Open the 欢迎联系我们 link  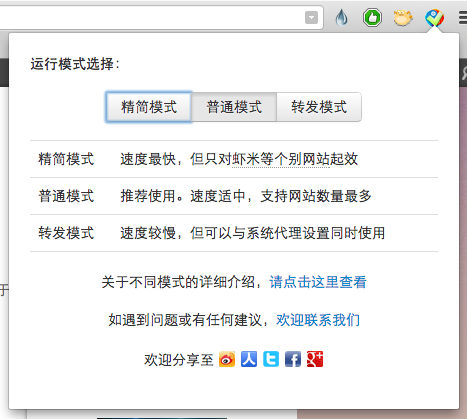pos(318,320)
